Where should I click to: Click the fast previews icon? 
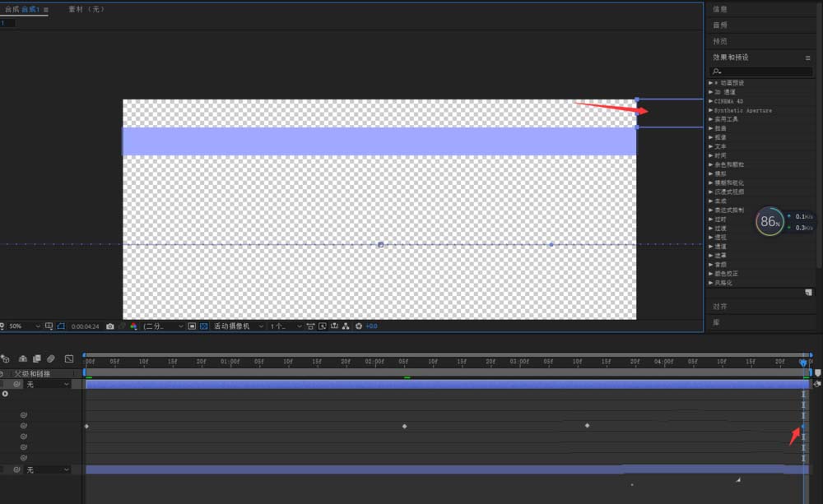pos(323,326)
